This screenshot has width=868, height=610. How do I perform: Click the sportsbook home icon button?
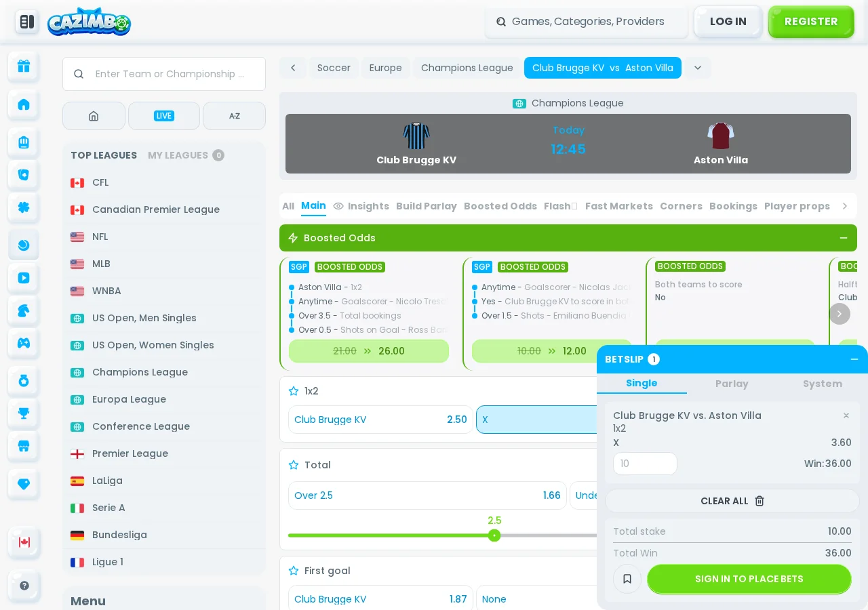point(94,116)
